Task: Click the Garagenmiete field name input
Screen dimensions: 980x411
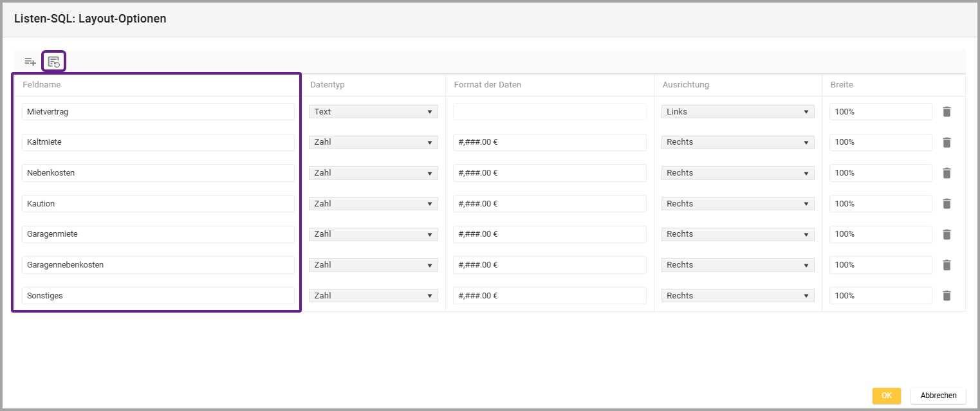Action: [x=158, y=234]
